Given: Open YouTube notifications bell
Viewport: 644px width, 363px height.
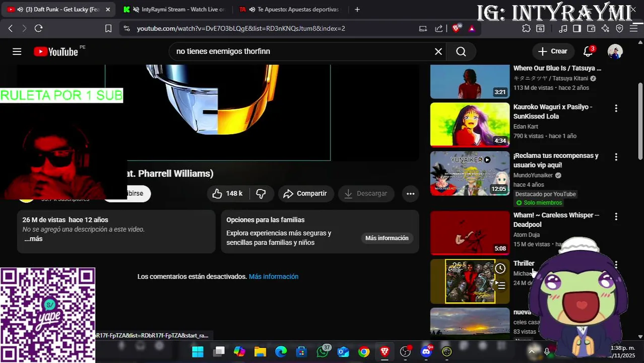Looking at the screenshot, I should pos(588,51).
